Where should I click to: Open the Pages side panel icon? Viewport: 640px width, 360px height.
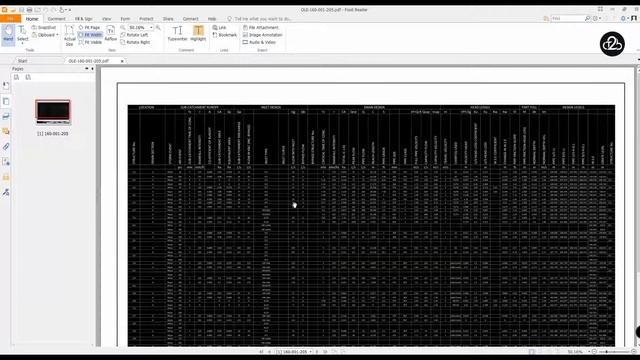[6, 101]
